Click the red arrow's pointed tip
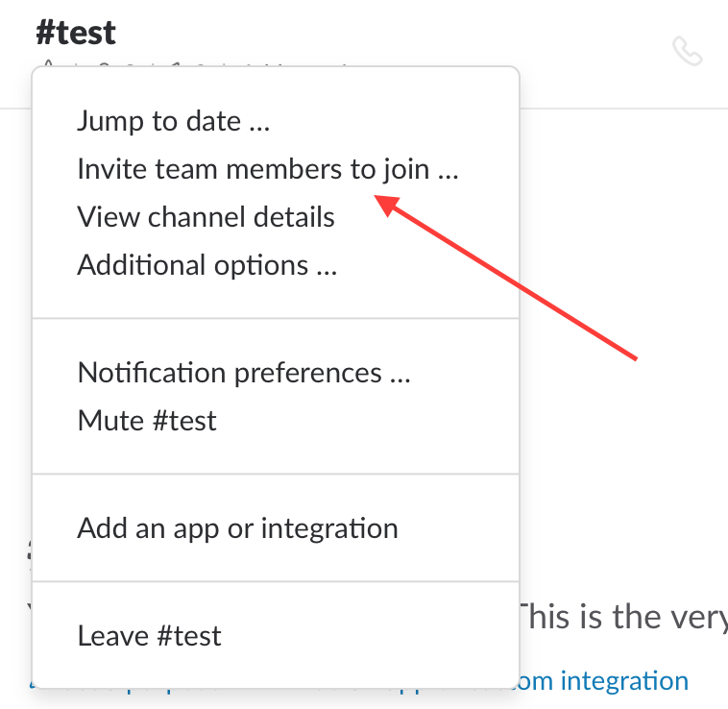The height and width of the screenshot is (709, 728). click(x=376, y=196)
